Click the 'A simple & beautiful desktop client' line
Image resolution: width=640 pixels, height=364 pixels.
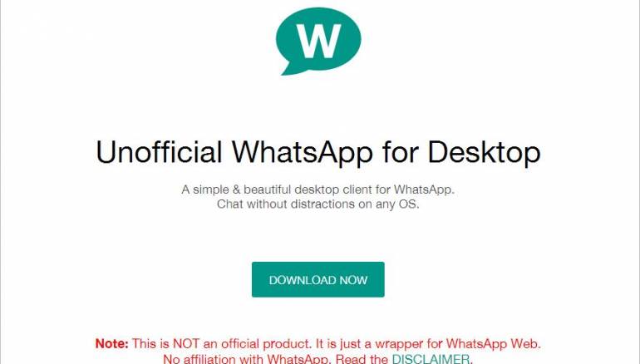tap(318, 189)
